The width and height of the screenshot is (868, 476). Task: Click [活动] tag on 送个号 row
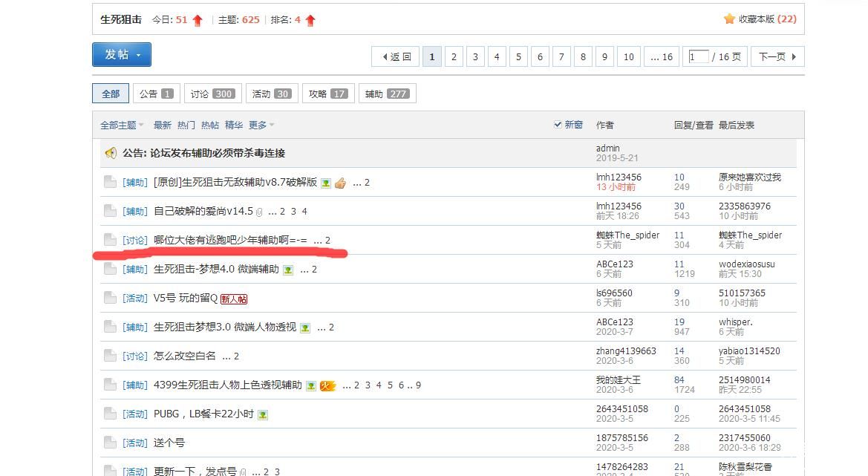[x=135, y=443]
